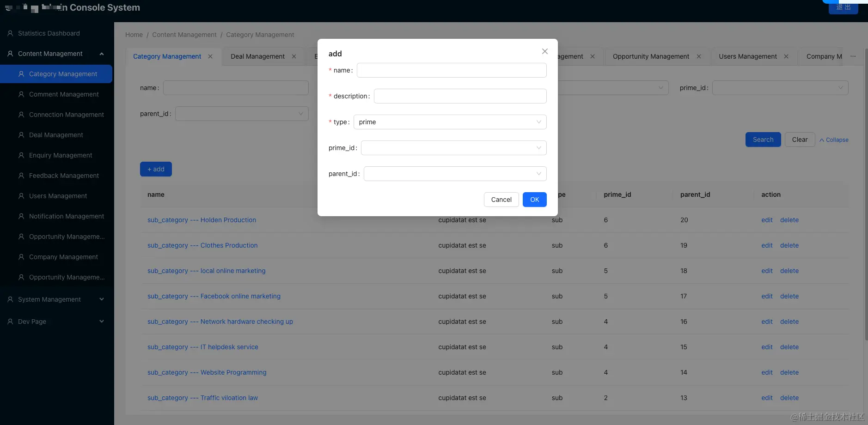Screen dimensions: 868x425
Task: Switch to Deal Management tab
Action: click(257, 56)
